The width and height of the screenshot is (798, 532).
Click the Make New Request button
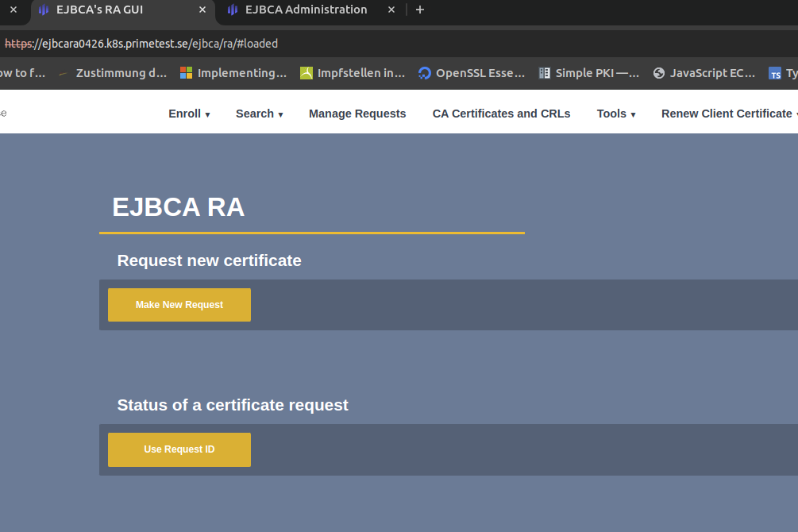(179, 305)
